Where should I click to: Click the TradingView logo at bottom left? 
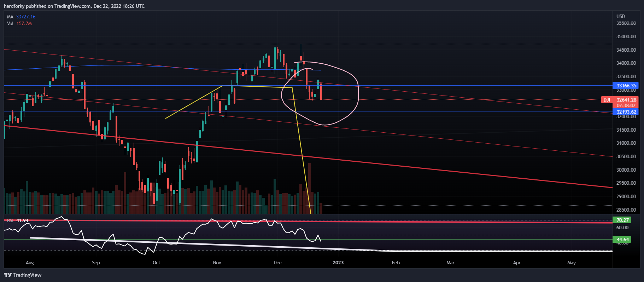click(23, 275)
